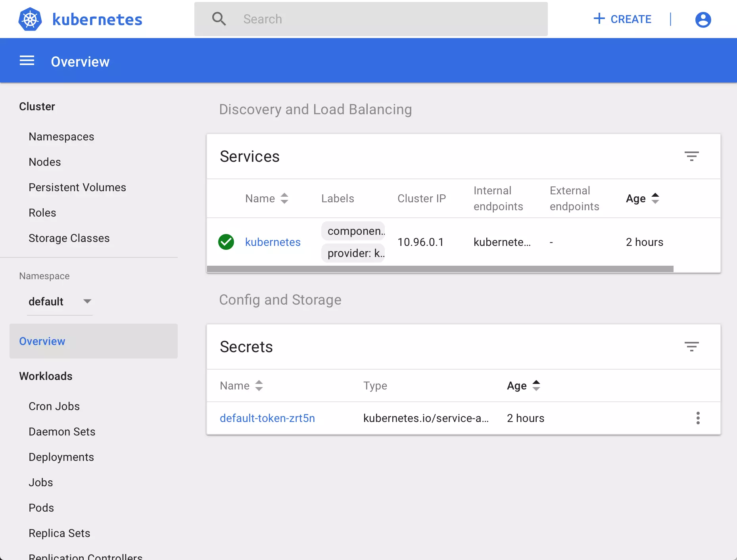Open Storage Classes in sidebar

69,238
